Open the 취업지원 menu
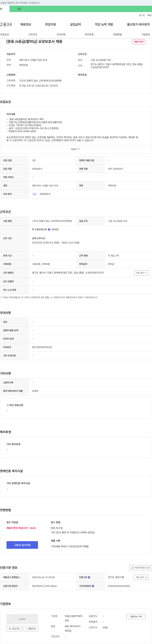The width and height of the screenshot is (152, 644). point(50,24)
